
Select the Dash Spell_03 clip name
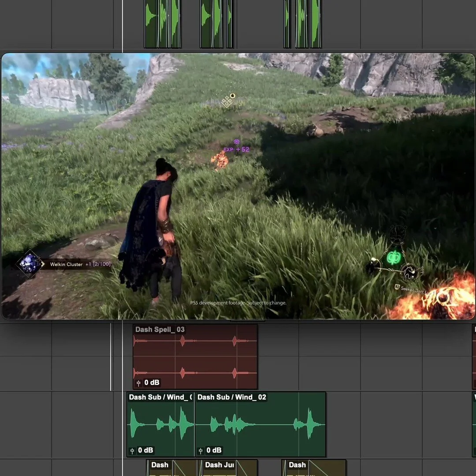point(160,329)
